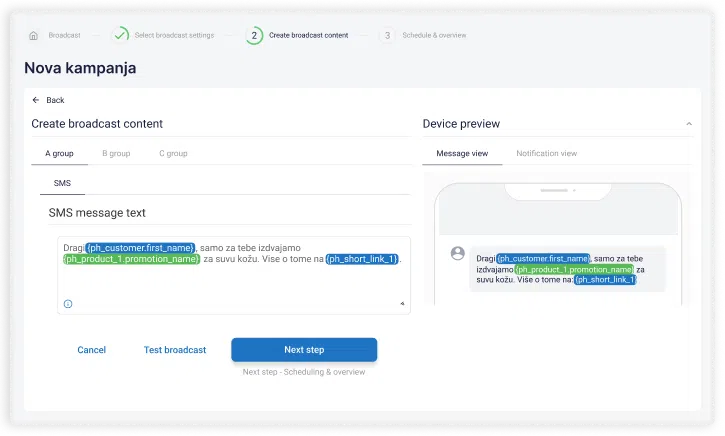Open the Notification view tab
This screenshot has width=725, height=436.
click(546, 154)
